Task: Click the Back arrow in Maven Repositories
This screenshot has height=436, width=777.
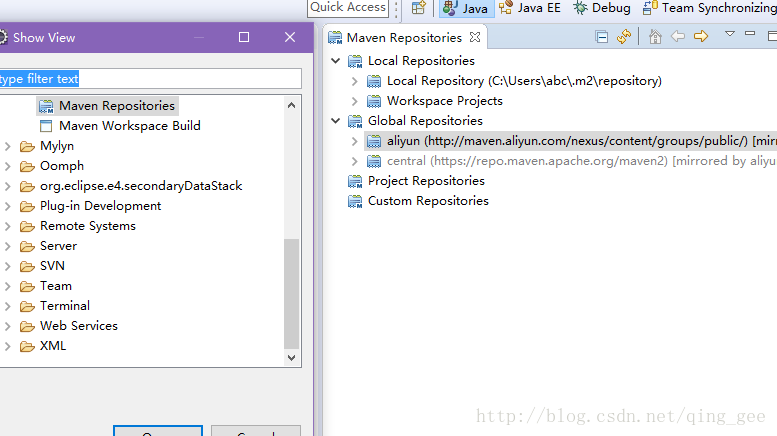Action: click(678, 36)
